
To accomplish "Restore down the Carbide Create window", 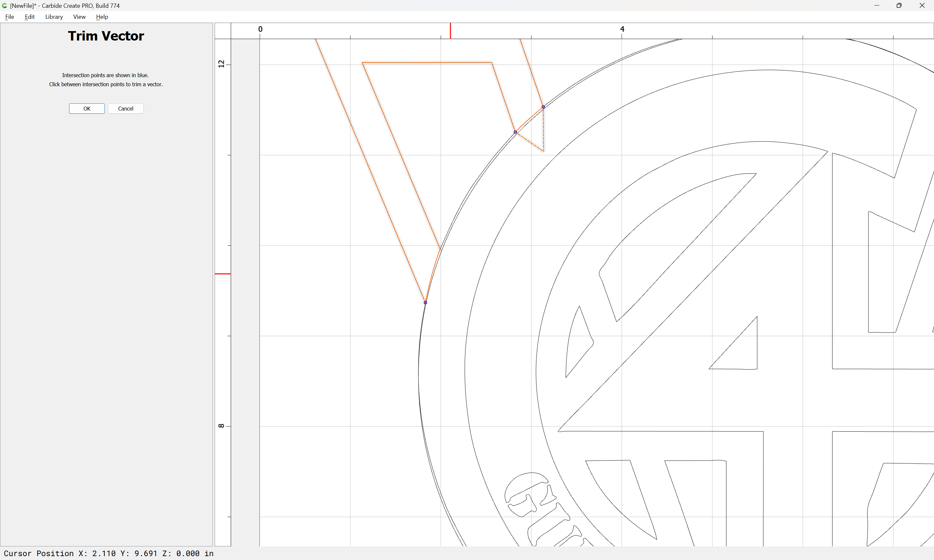I will [x=899, y=6].
